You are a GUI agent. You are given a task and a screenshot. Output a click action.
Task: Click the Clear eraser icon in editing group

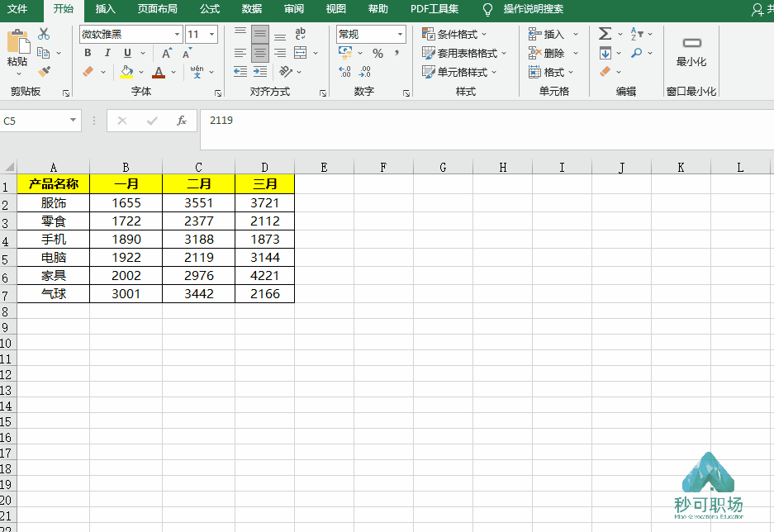click(605, 72)
